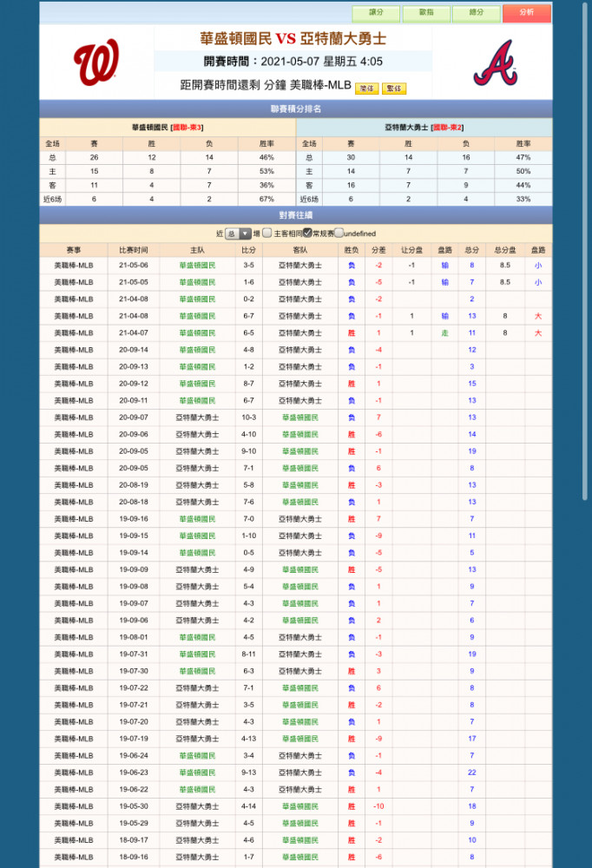Click the 主队 column header
The height and width of the screenshot is (868, 592).
click(197, 250)
